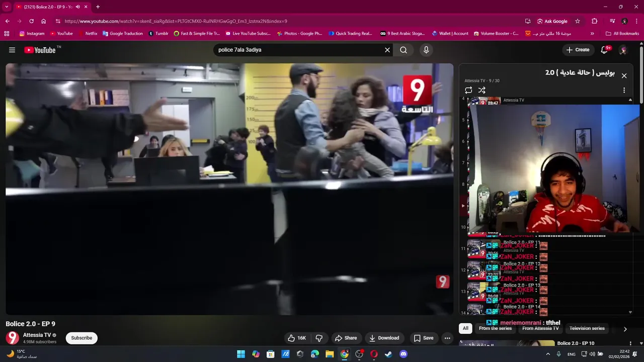Image resolution: width=644 pixels, height=362 pixels.
Task: Open the YouTube guide hamburger menu
Action: click(12, 50)
